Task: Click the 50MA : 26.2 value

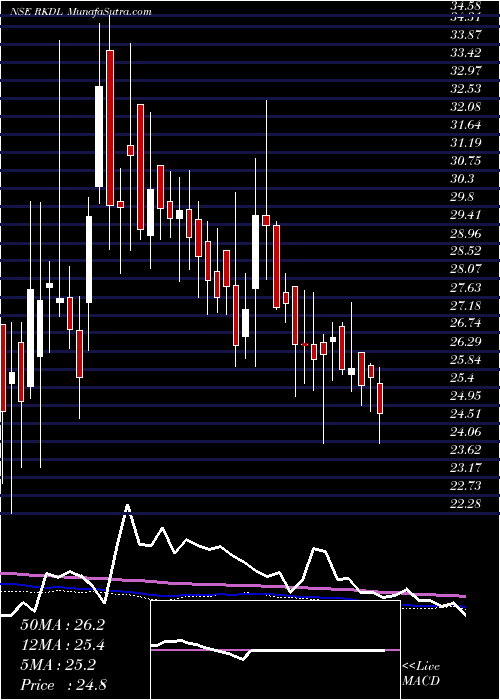Action: click(63, 625)
